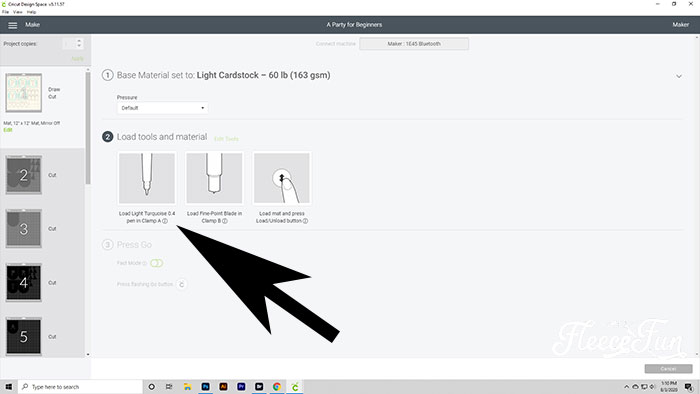Click the Cancel button
Image resolution: width=700 pixels, height=394 pixels.
(668, 369)
